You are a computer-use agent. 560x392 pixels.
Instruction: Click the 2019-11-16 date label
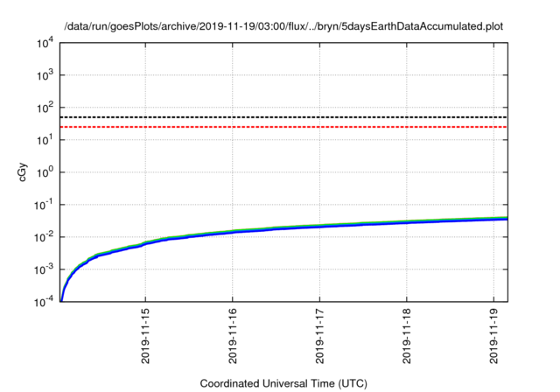233,336
